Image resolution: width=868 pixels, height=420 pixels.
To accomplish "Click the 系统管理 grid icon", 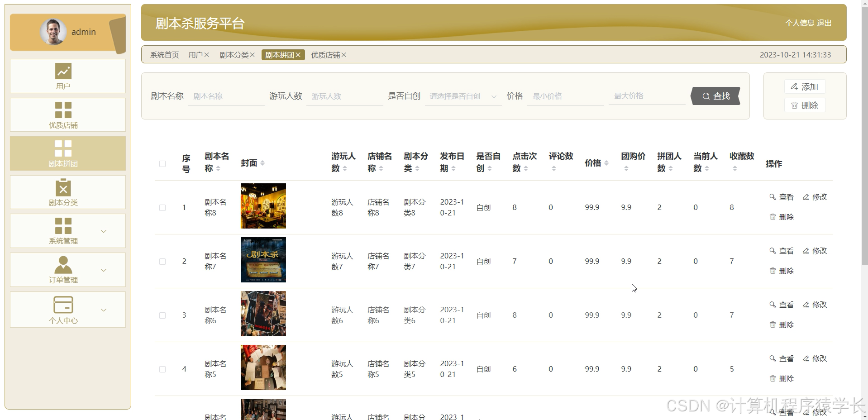I will 63,226.
